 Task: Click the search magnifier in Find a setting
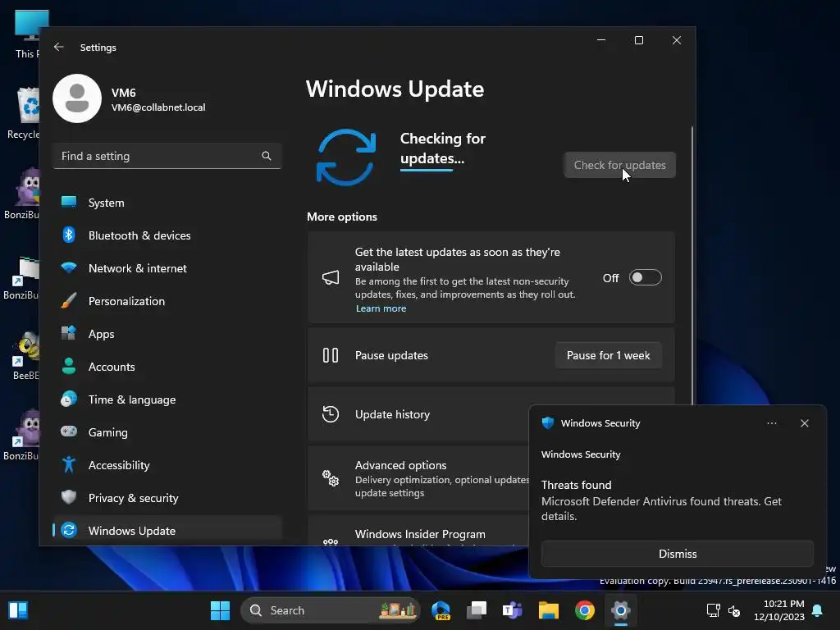point(267,156)
